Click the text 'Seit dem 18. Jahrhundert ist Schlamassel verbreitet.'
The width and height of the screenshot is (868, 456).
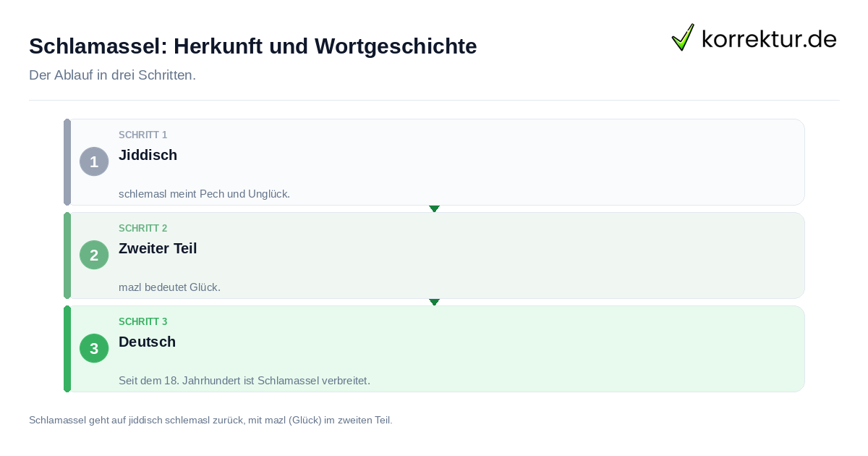click(244, 381)
